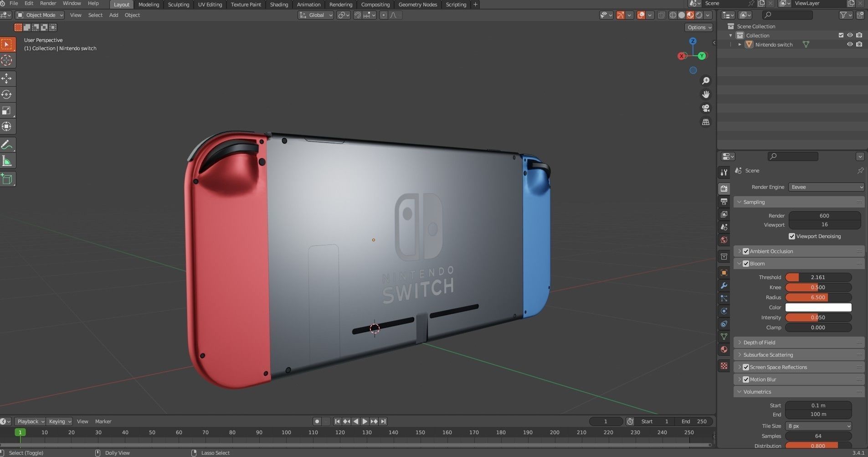Select the Transform tool
This screenshot has height=457, width=868.
[x=7, y=126]
